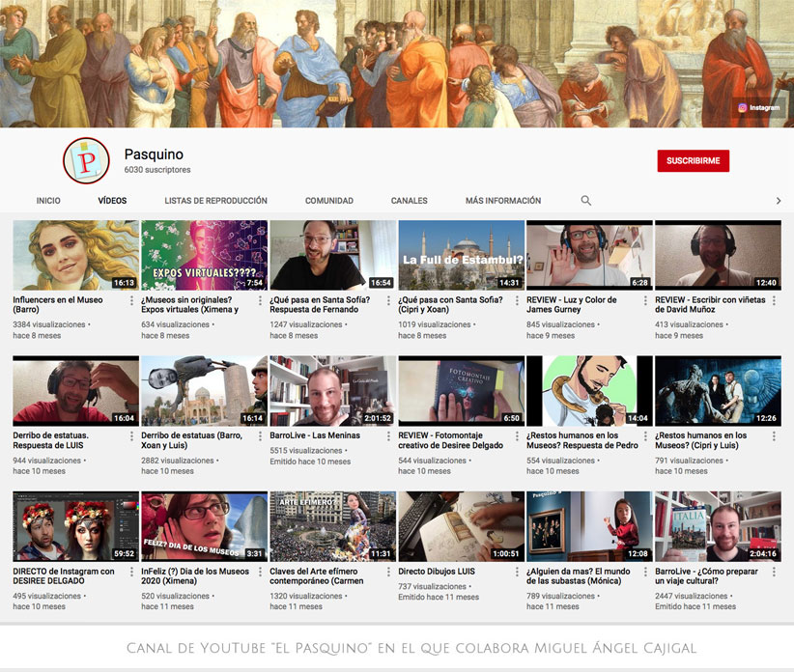This screenshot has width=794, height=672.
Task: Play the 16:54 Santa Sofía Fernando thumbnail
Action: (332, 255)
